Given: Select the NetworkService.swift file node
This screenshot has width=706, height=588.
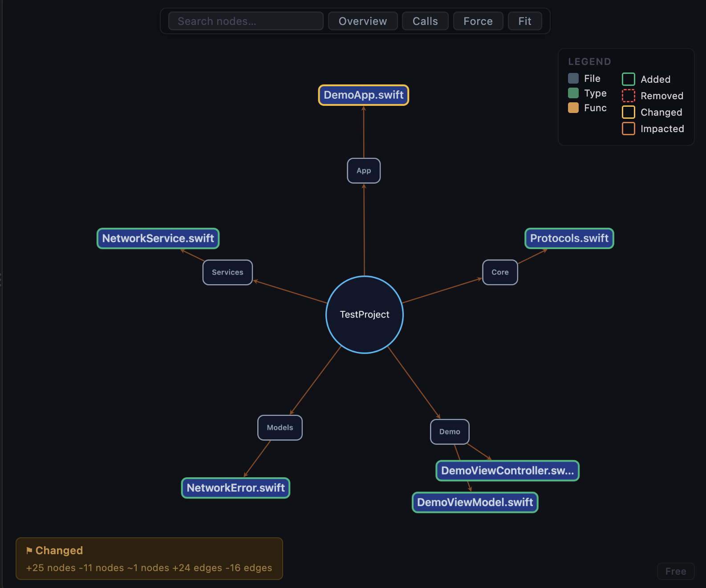Looking at the screenshot, I should click(158, 238).
